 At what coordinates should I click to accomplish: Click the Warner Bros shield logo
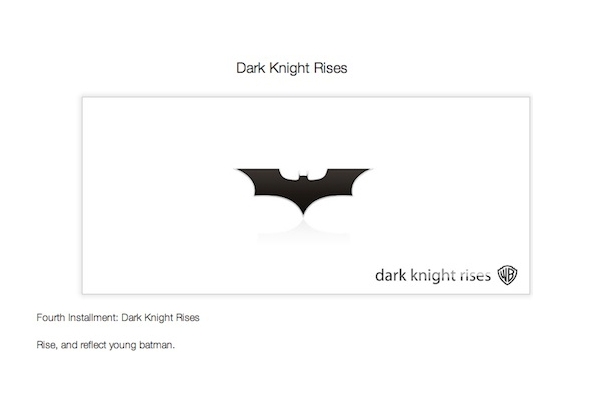(x=507, y=275)
